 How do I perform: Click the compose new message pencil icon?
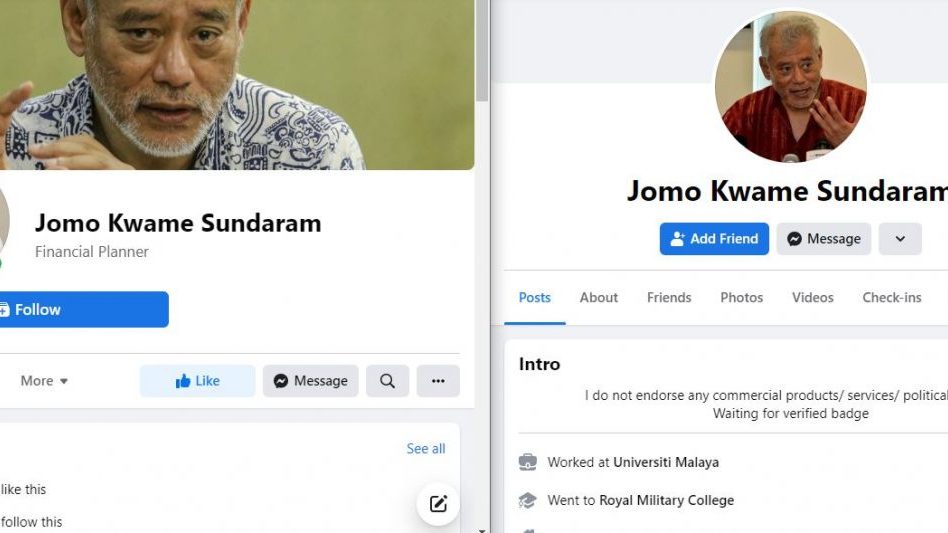point(438,504)
